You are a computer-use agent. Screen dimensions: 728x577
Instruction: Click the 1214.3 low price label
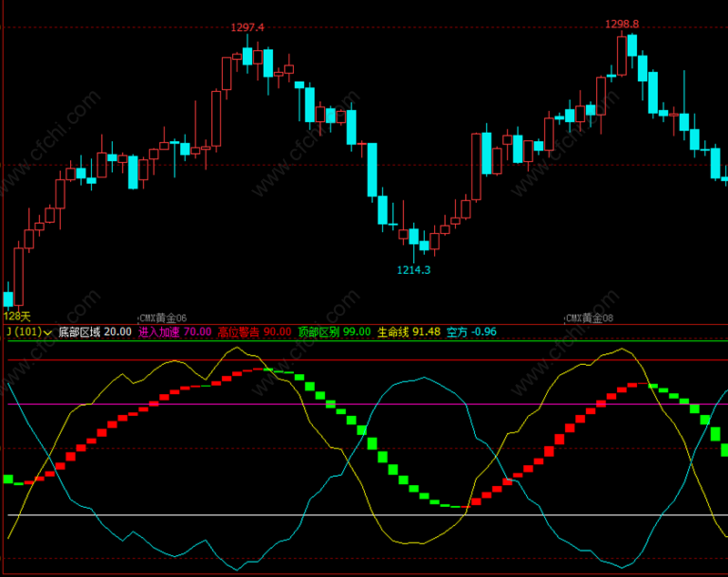[413, 270]
